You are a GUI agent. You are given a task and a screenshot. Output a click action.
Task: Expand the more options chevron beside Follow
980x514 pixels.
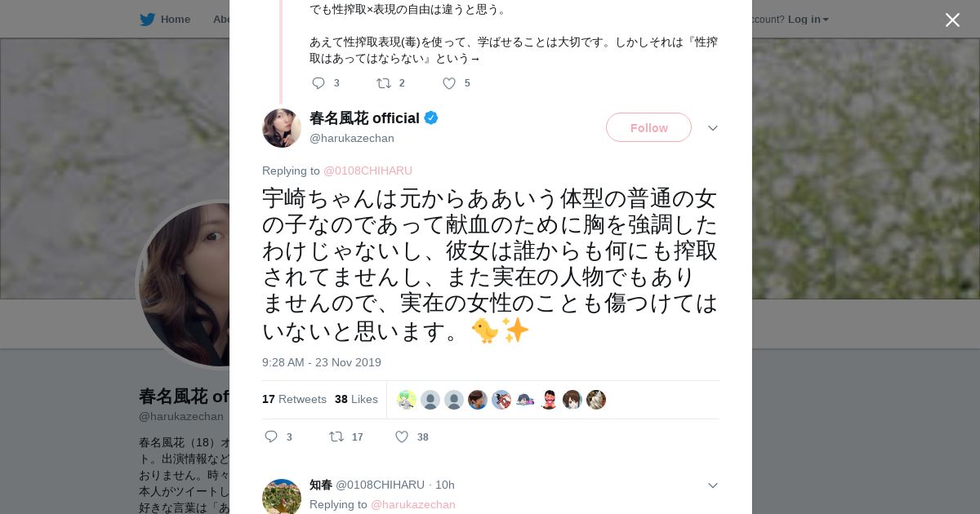tap(712, 128)
